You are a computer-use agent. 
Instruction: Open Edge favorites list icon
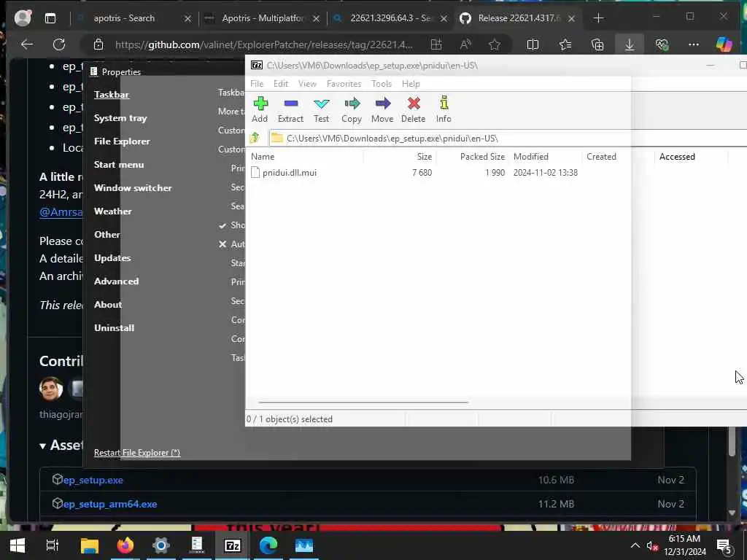click(x=565, y=44)
